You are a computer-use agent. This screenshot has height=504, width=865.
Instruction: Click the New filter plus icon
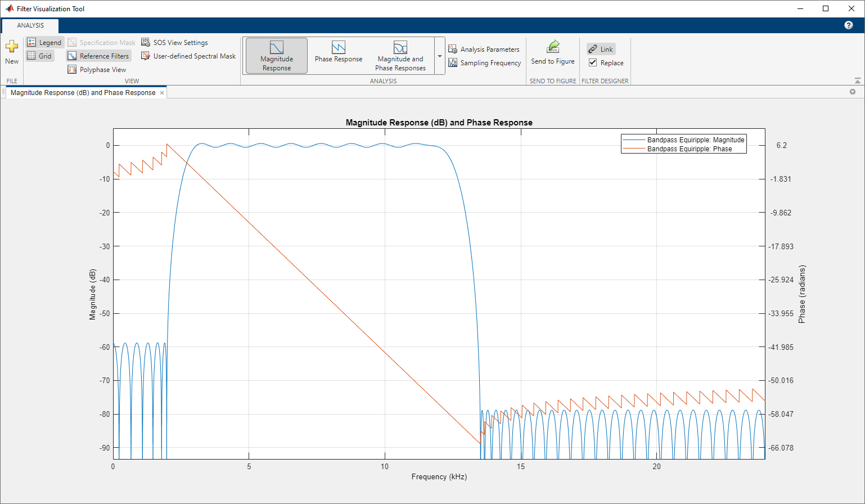[12, 47]
